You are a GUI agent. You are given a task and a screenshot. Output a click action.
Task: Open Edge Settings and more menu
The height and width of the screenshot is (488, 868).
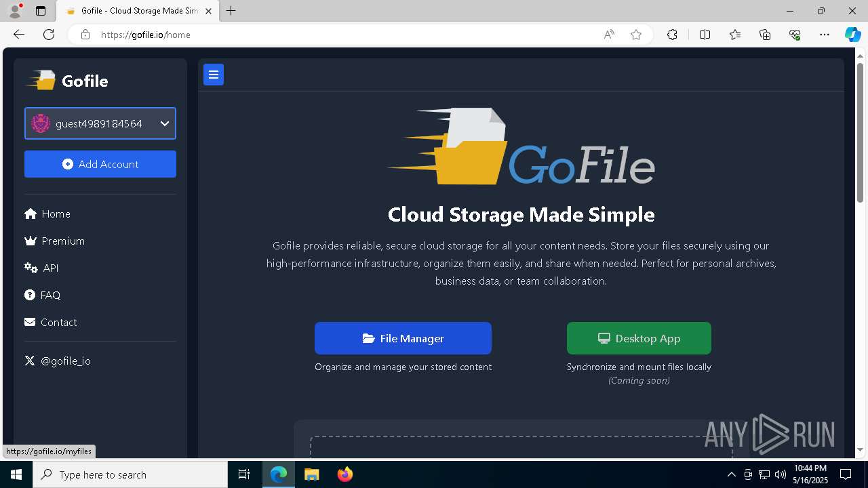point(825,35)
